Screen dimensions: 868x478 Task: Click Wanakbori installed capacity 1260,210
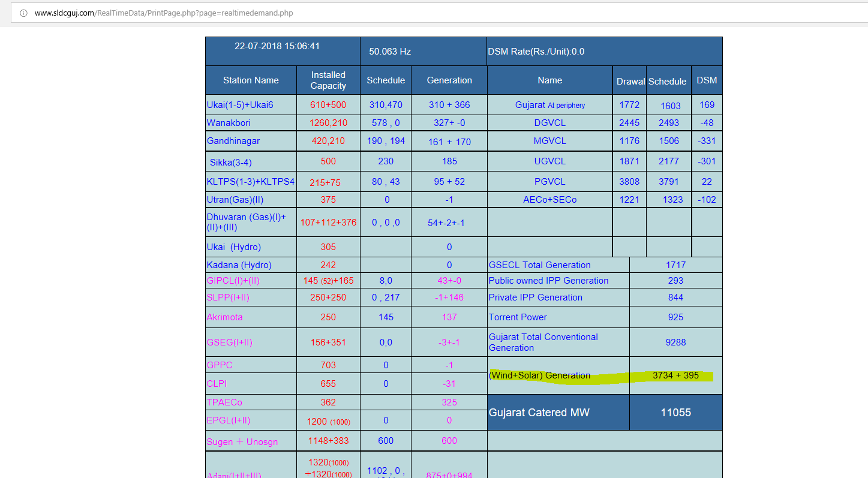click(328, 123)
